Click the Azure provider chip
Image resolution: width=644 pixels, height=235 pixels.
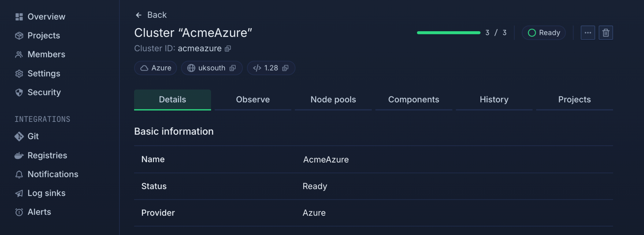pyautogui.click(x=156, y=68)
